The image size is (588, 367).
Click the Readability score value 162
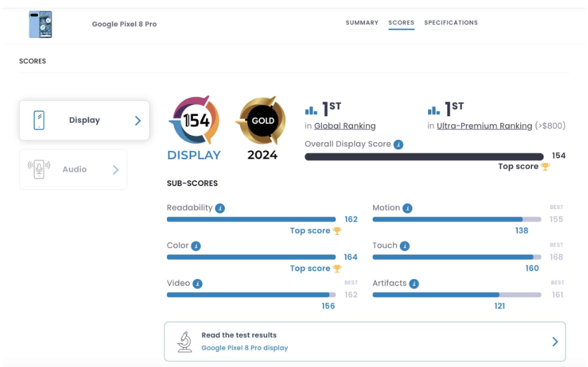[351, 219]
